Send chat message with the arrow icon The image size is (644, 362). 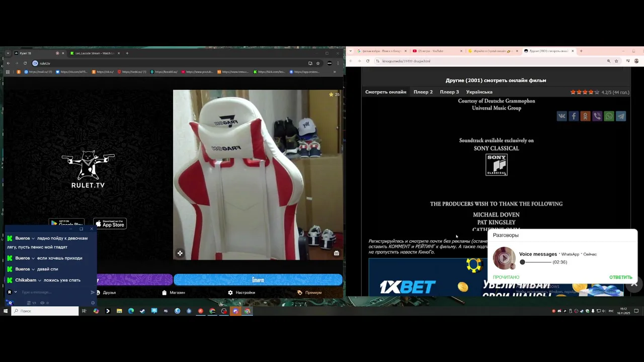click(x=93, y=292)
